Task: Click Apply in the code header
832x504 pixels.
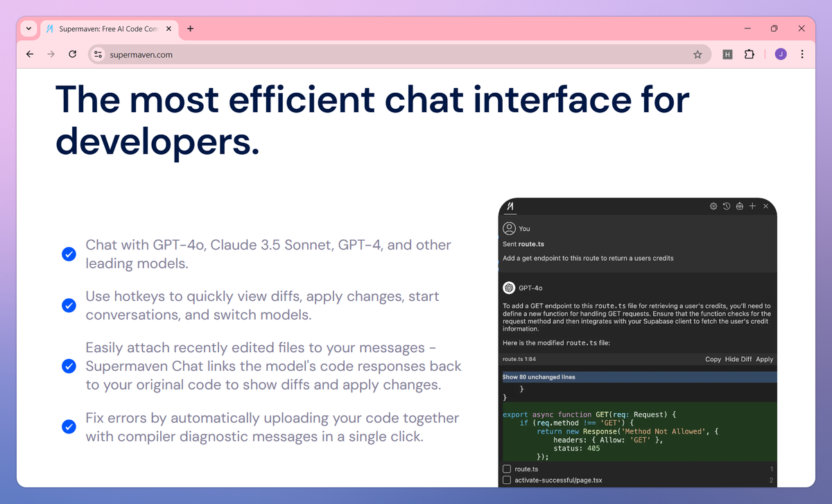Action: [x=764, y=359]
